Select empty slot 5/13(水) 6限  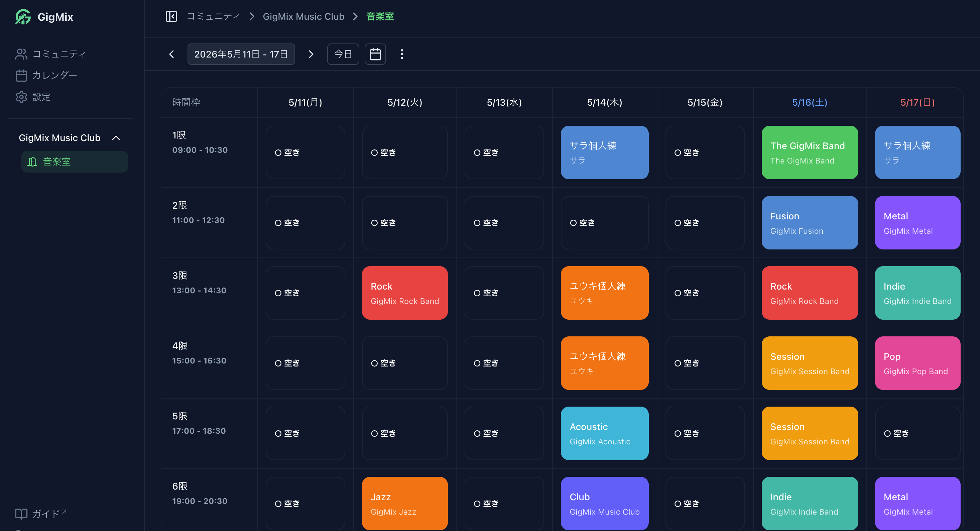[x=504, y=504]
